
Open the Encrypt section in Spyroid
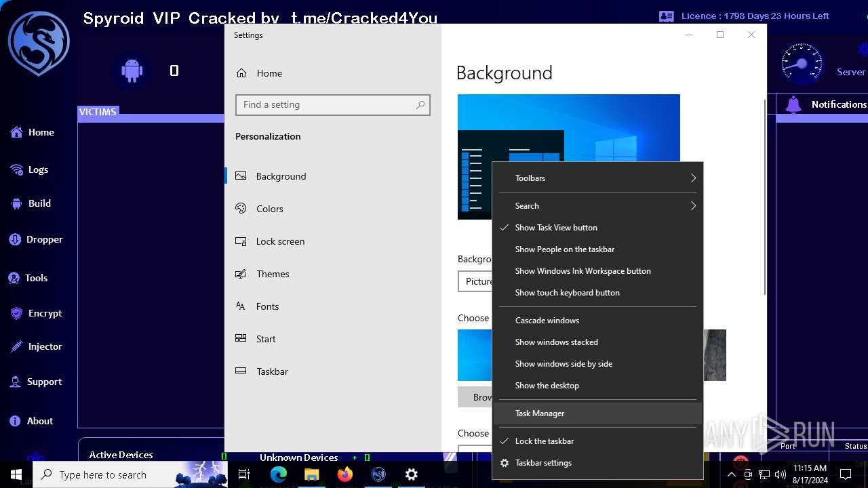[35, 313]
